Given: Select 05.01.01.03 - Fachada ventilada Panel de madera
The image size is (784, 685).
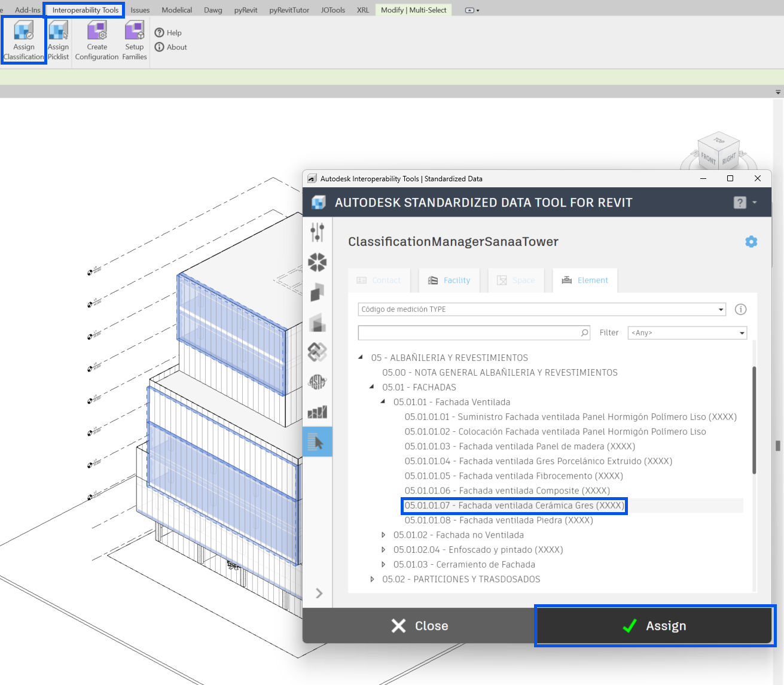Looking at the screenshot, I should tap(520, 446).
